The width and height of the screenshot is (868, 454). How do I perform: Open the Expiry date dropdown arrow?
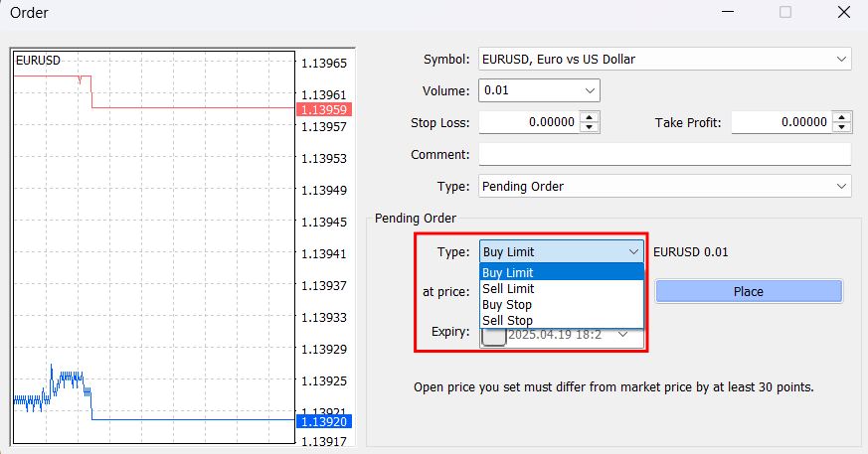point(623,335)
